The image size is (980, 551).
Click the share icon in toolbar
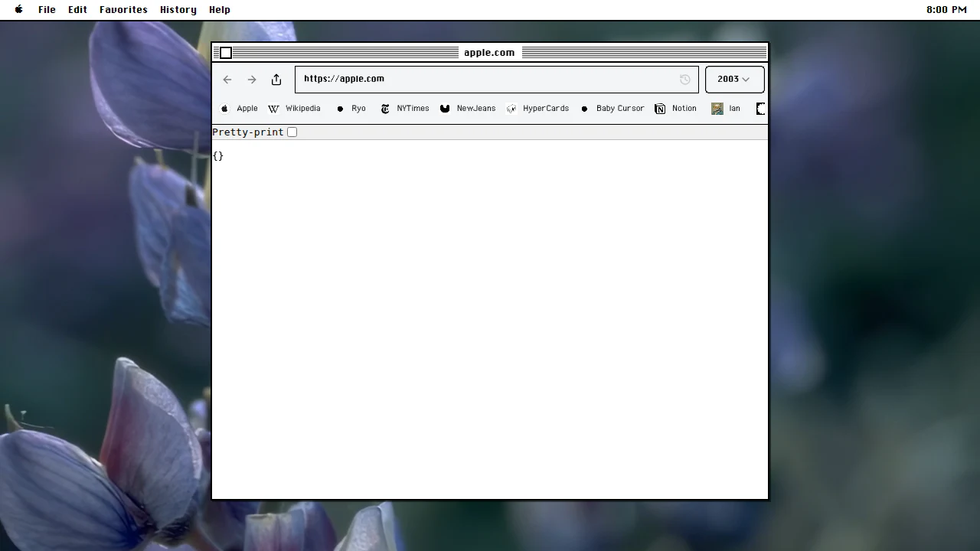click(276, 80)
